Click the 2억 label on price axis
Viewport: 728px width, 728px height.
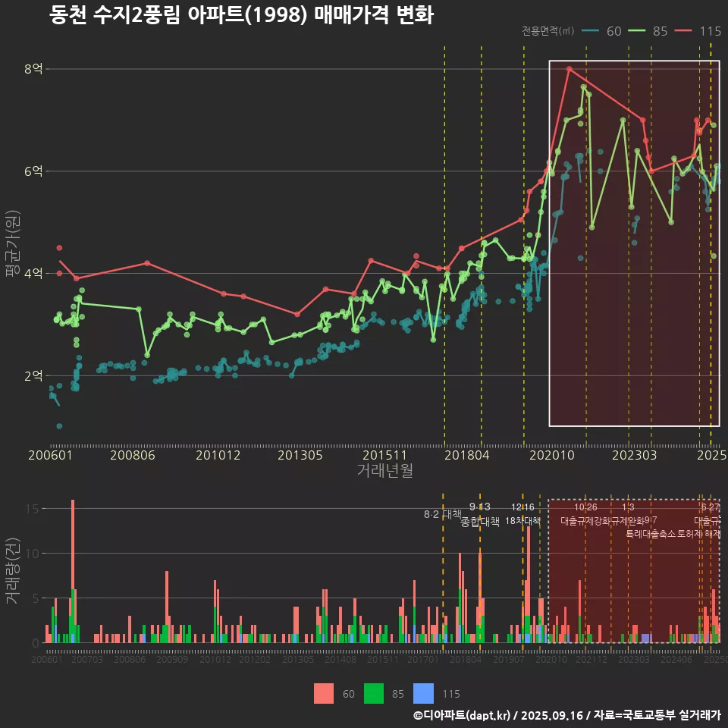coord(33,375)
